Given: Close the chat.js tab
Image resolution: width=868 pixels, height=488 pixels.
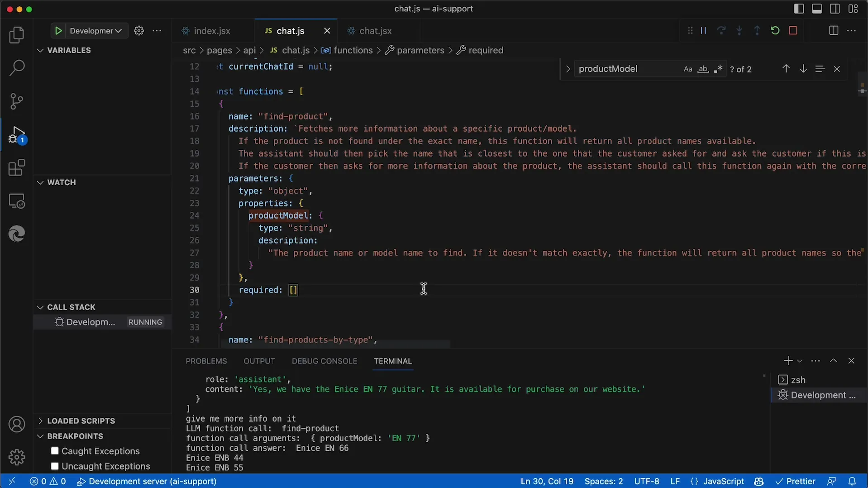Looking at the screenshot, I should point(327,31).
